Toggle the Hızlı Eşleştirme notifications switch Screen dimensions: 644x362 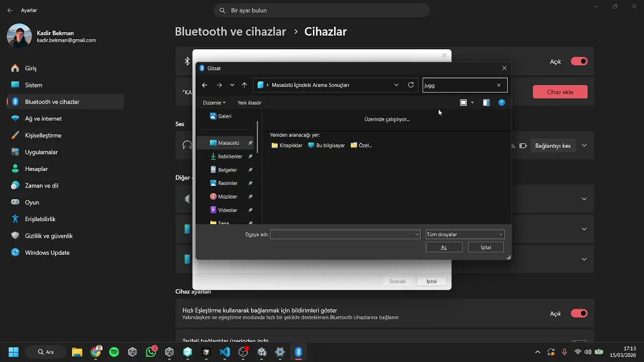tap(579, 313)
